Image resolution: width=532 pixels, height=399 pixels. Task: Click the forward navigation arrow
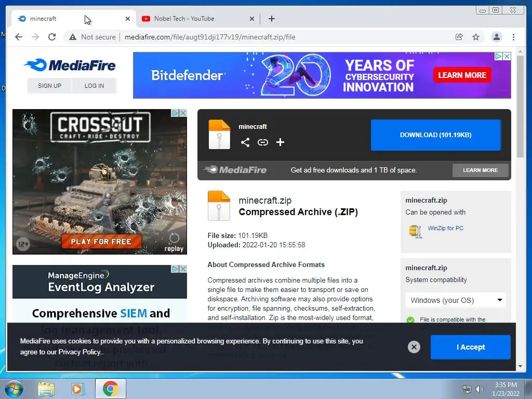35,37
